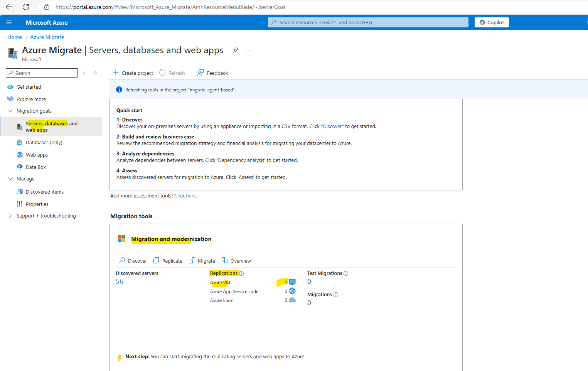
Task: Open Explore more in the sidebar
Action: 31,99
